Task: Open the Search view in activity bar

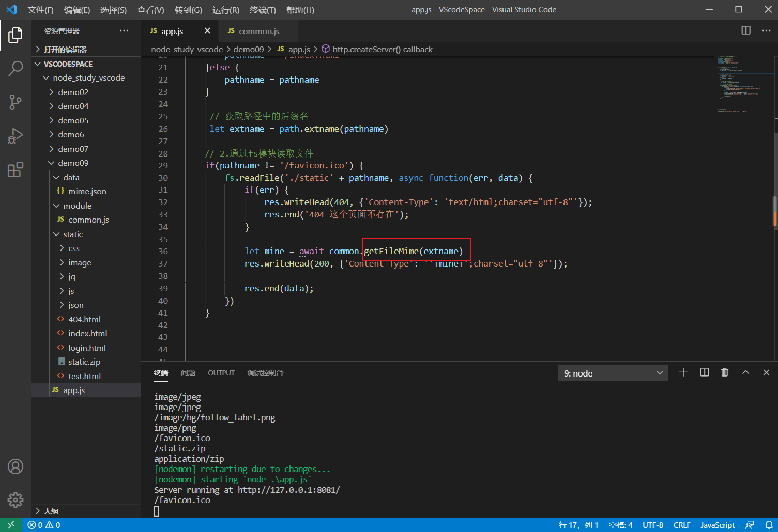Action: (x=16, y=68)
